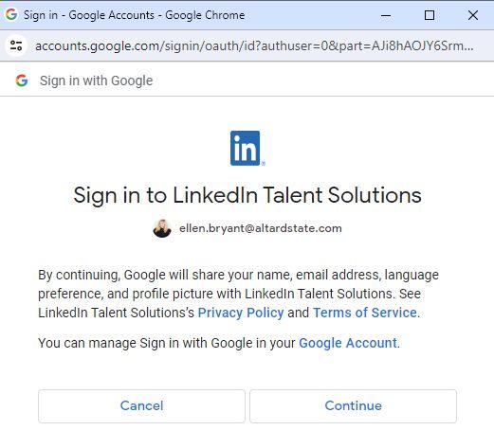The height and width of the screenshot is (448, 494).
Task: Click the LinkedIn logo icon
Action: pyautogui.click(x=247, y=148)
